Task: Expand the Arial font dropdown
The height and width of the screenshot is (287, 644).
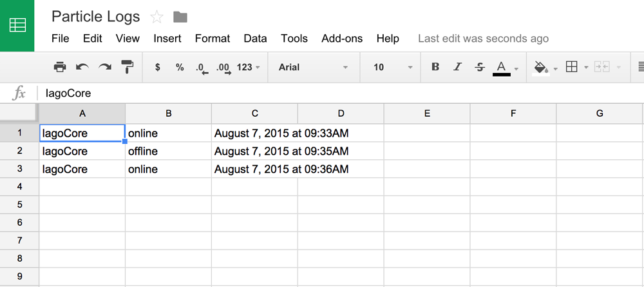Action: point(314,67)
